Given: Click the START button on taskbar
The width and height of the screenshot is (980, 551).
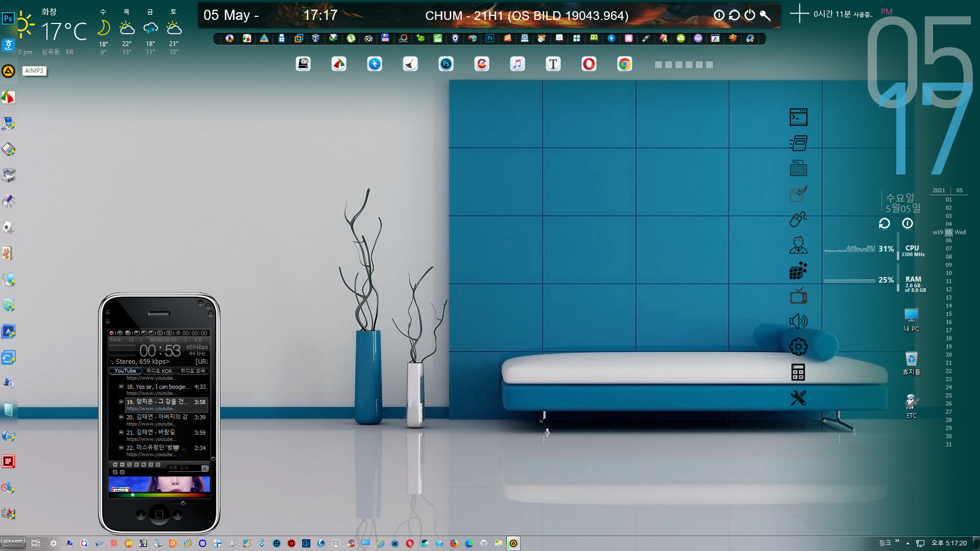Looking at the screenshot, I should [13, 543].
